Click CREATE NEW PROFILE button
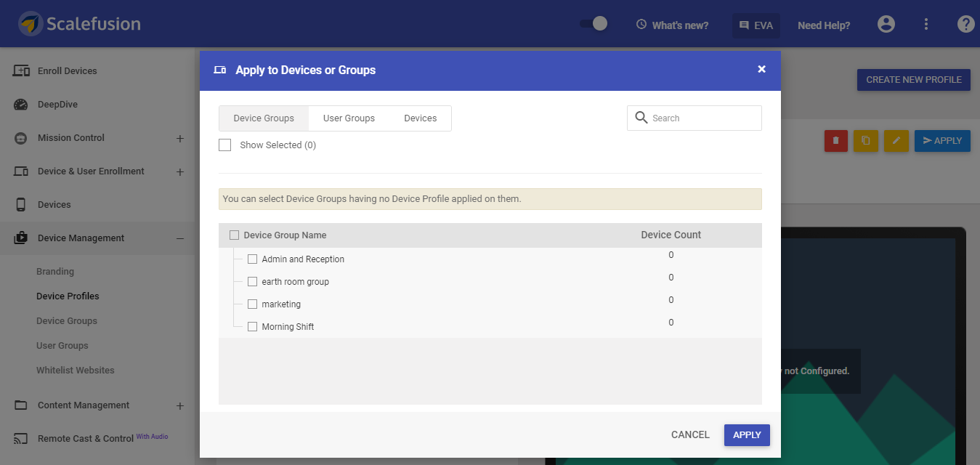This screenshot has height=465, width=980. (x=914, y=80)
